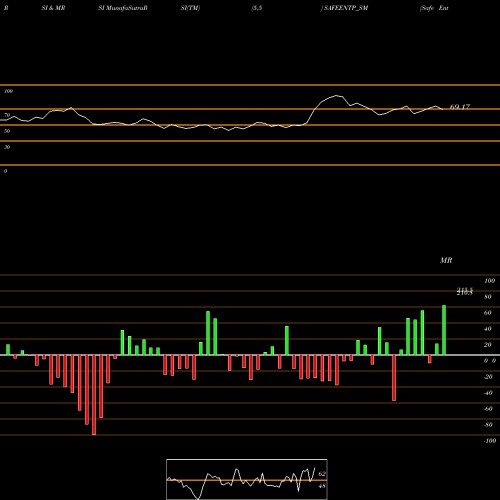Click the 48 value in mini chart
The height and width of the screenshot is (500, 500).
pyautogui.click(x=322, y=486)
